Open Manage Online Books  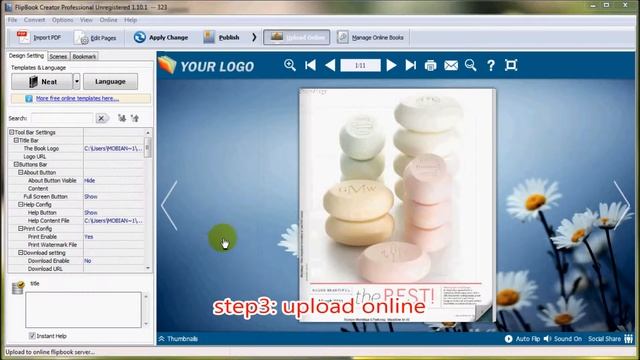pos(371,38)
